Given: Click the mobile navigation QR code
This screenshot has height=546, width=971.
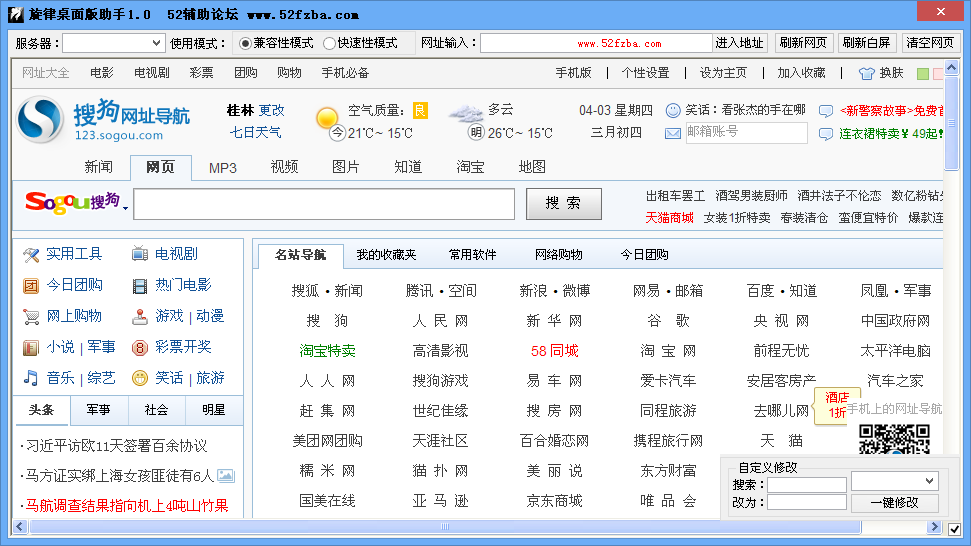Looking at the screenshot, I should click(895, 439).
